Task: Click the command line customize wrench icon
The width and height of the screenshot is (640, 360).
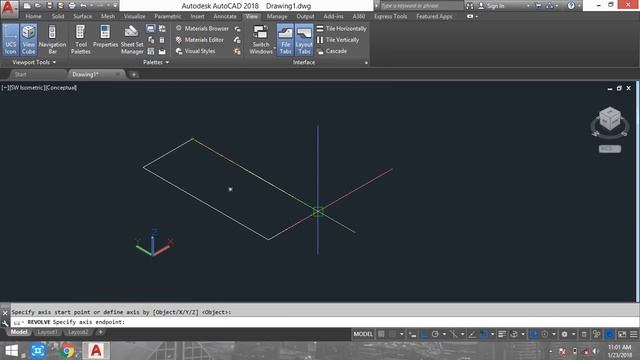Action: click(x=5, y=322)
